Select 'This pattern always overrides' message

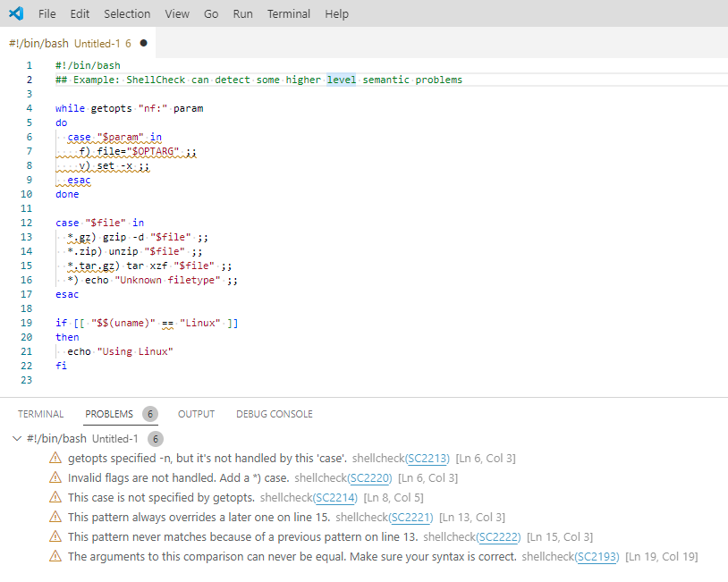point(199,517)
